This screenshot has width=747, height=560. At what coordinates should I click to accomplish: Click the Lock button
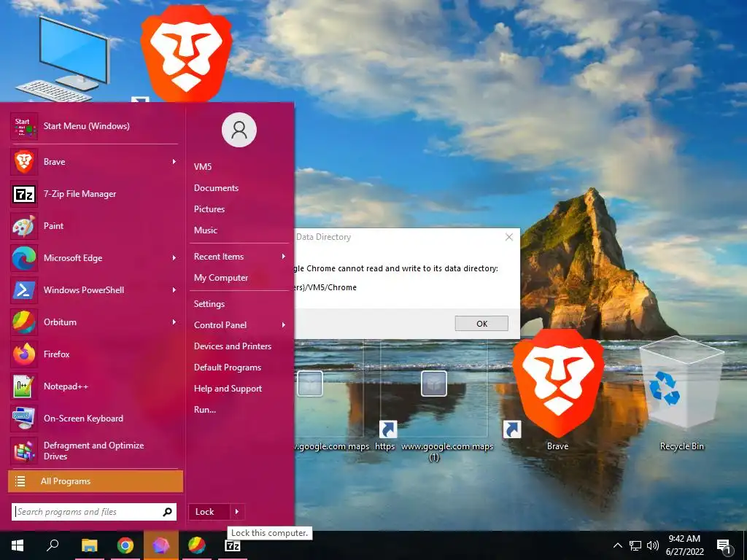209,512
